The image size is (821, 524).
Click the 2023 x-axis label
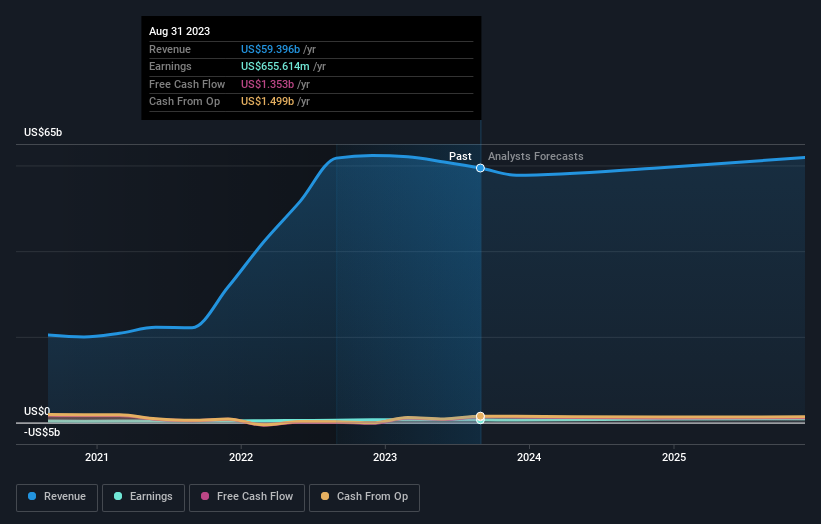[385, 457]
